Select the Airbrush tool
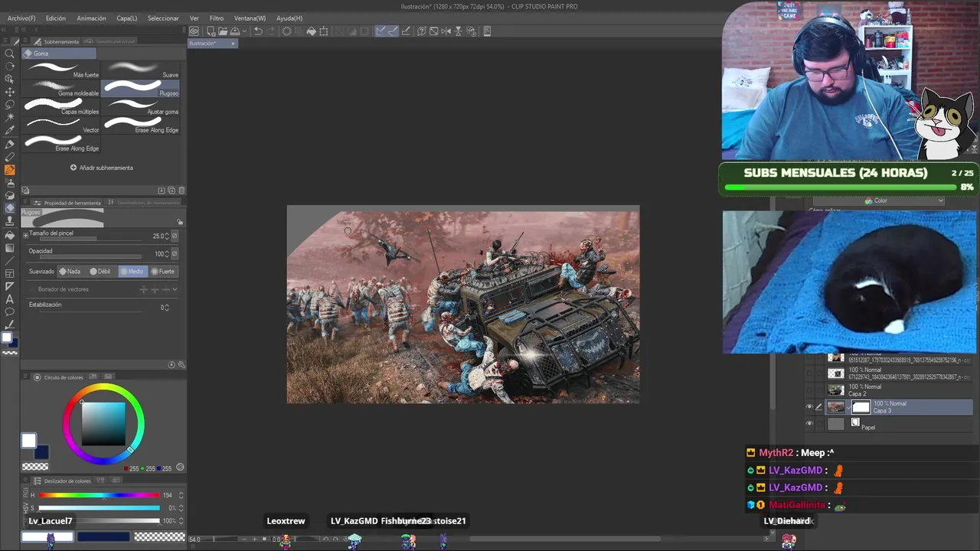The width and height of the screenshot is (980, 551). [x=10, y=183]
